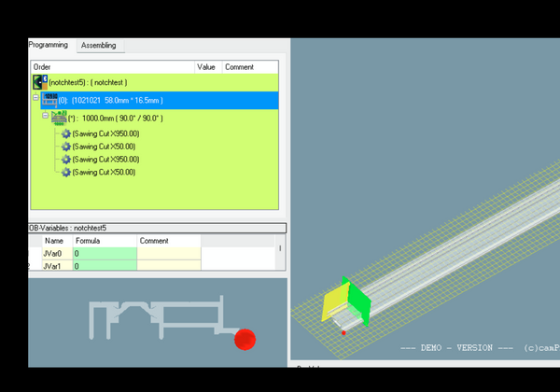This screenshot has width=560, height=392.
Task: Open the Assembling tab
Action: coord(98,45)
